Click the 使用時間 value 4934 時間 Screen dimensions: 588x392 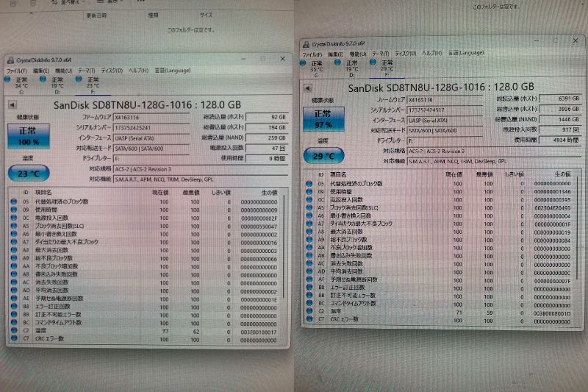[x=561, y=140]
